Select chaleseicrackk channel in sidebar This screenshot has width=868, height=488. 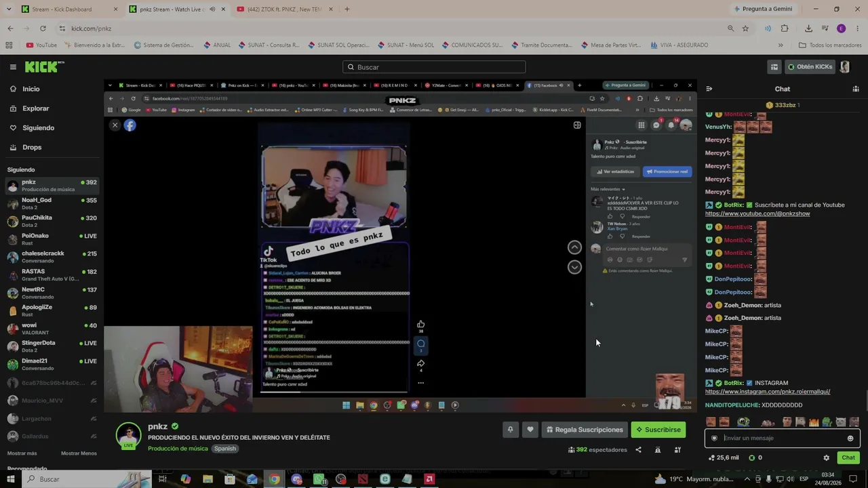52,257
